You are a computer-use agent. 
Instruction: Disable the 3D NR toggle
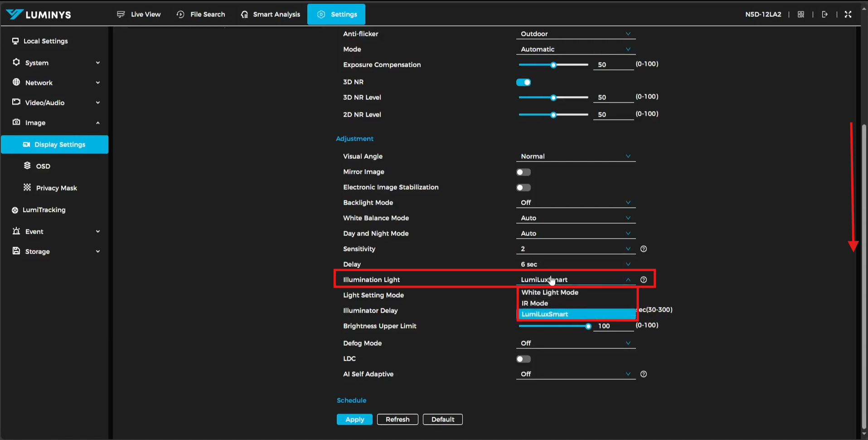point(524,82)
